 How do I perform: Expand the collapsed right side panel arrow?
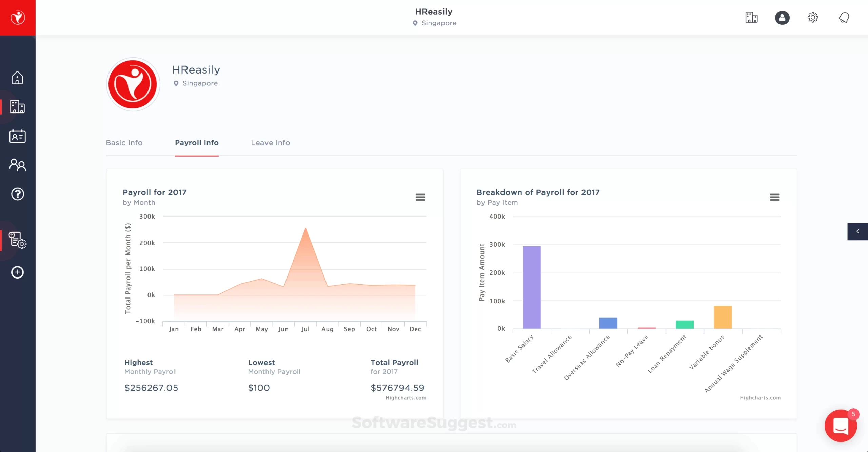[x=857, y=231]
